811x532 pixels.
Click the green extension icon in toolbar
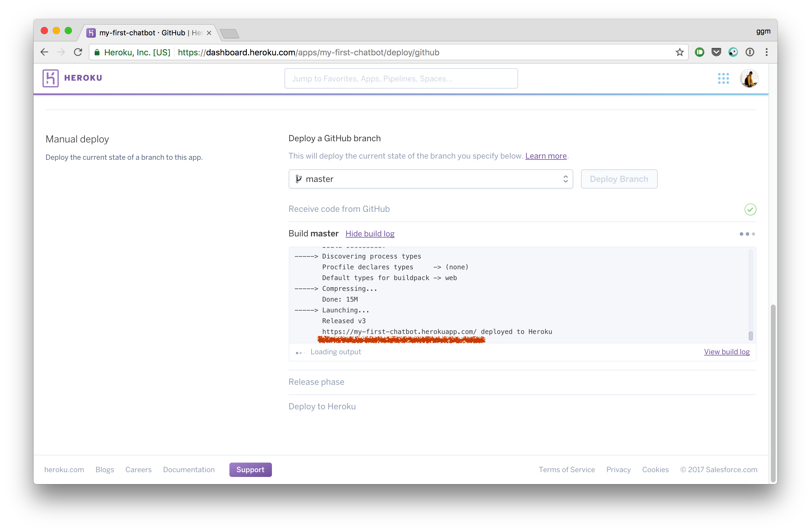[x=699, y=52]
